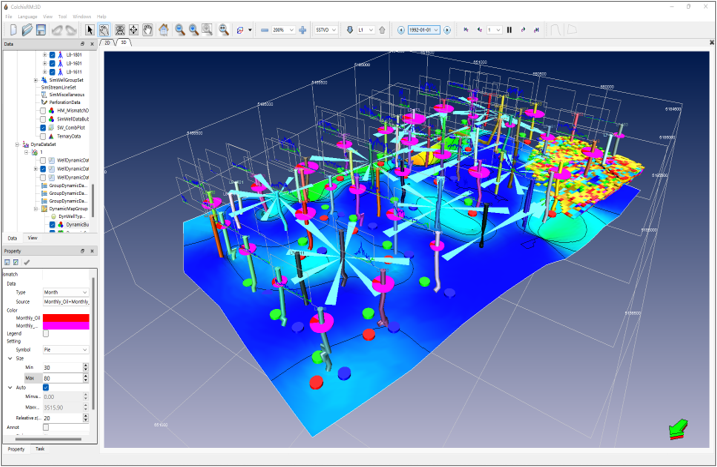Click the Open project toolbar icon
The image size is (717, 467).
(27, 30)
